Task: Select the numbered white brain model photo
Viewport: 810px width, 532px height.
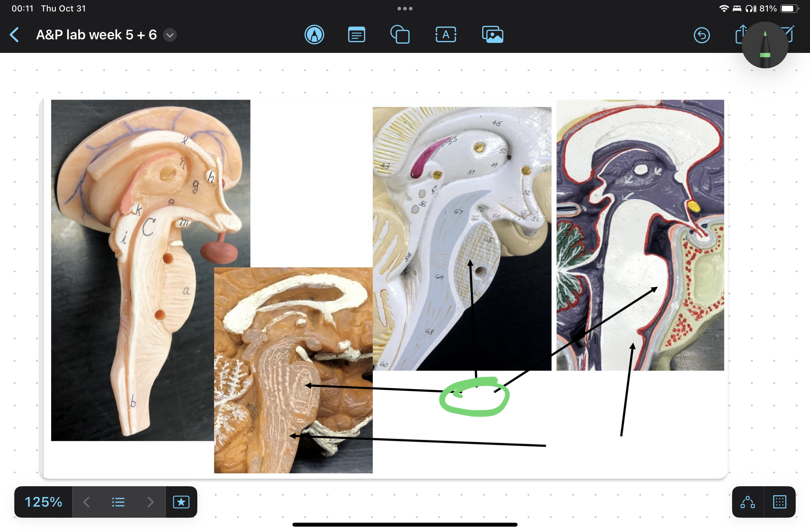Action: pyautogui.click(x=462, y=239)
